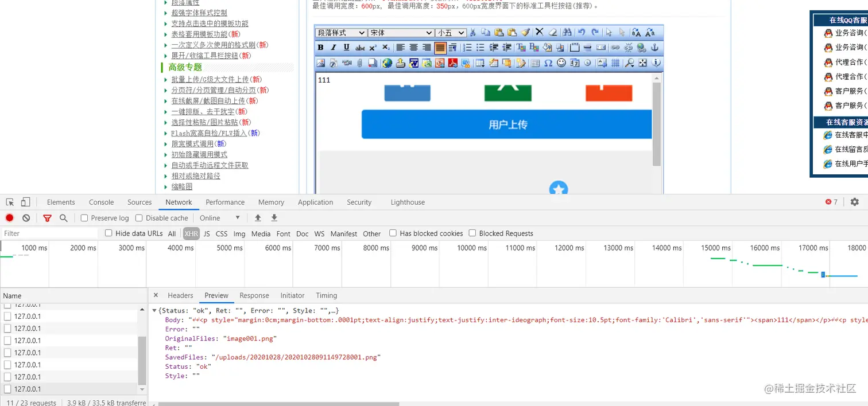Click the format painter brush icon
The image size is (868, 406).
tap(525, 32)
